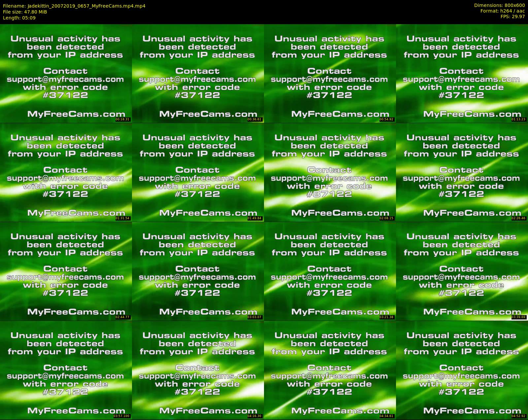Choose the thumbnail marked 01:49.84
The width and height of the screenshot is (528, 420).
198,172
